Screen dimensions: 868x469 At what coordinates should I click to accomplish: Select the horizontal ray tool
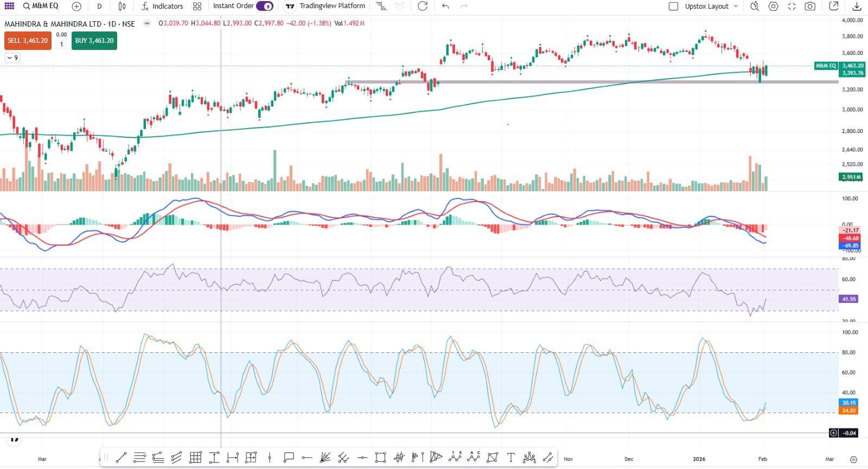tap(307, 458)
